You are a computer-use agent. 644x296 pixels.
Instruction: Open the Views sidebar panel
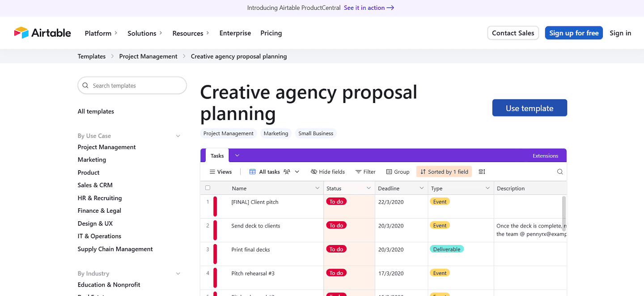pos(220,172)
